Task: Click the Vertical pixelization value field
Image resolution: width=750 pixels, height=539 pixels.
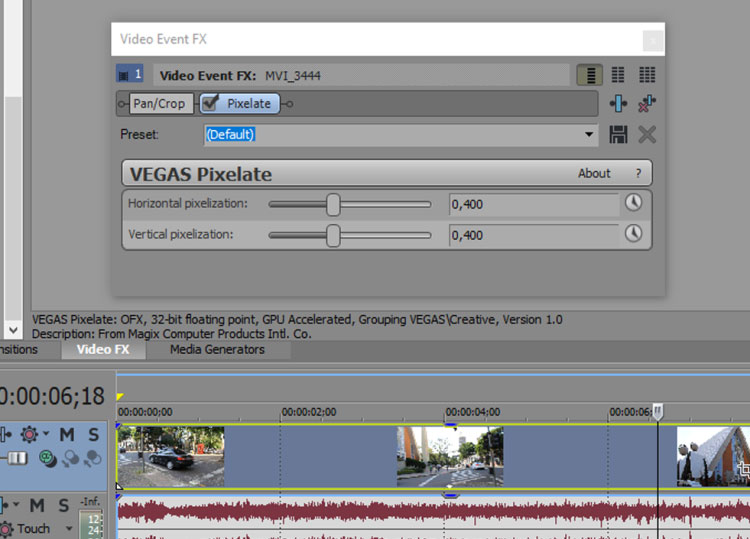Action: pyautogui.click(x=534, y=235)
